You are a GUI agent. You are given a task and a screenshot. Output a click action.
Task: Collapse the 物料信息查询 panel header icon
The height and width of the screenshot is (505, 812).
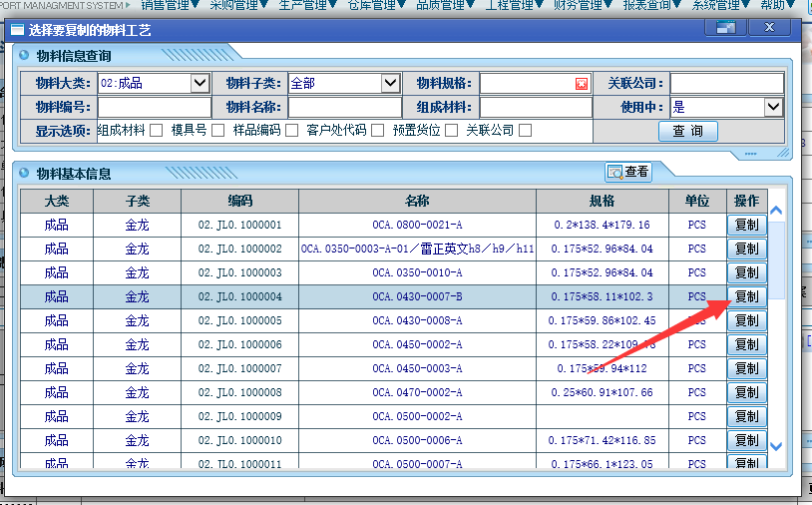(x=24, y=56)
